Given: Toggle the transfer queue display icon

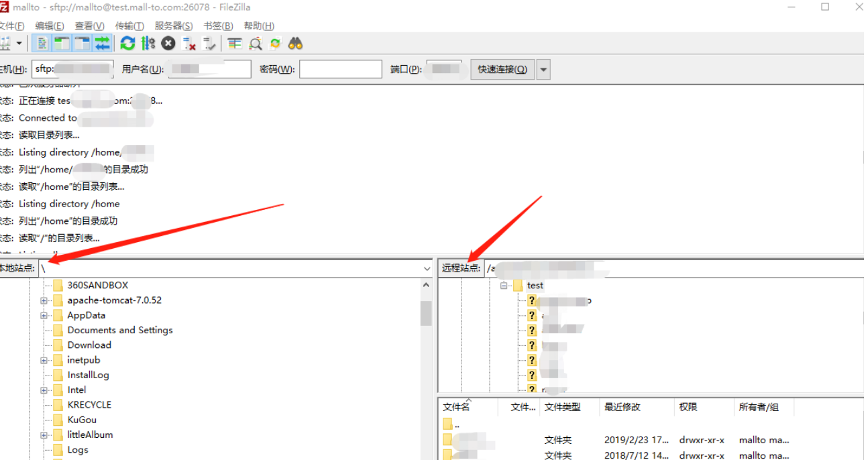Looking at the screenshot, I should [x=102, y=44].
